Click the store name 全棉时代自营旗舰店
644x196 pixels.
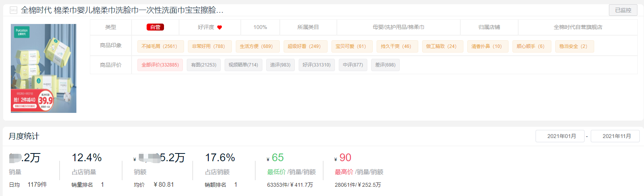click(x=578, y=27)
